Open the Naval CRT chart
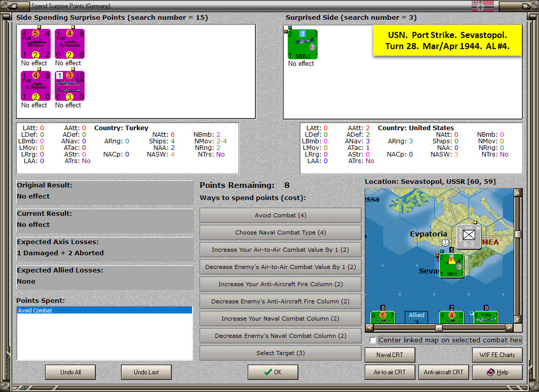The width and height of the screenshot is (539, 392). click(x=390, y=355)
